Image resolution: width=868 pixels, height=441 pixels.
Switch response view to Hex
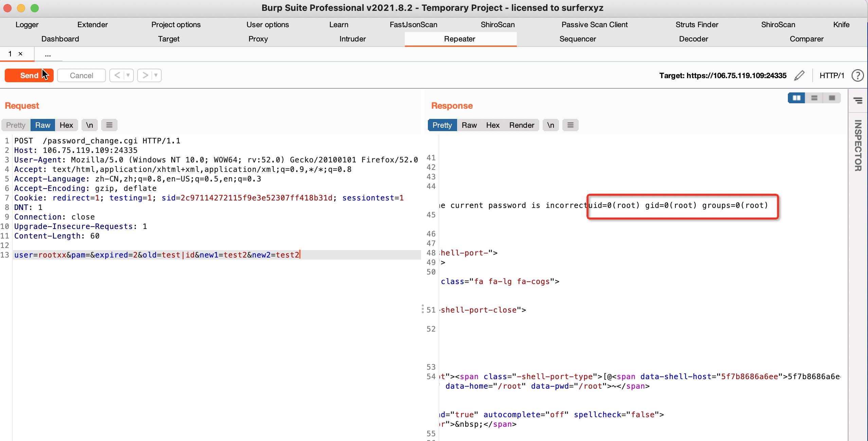[x=493, y=125]
